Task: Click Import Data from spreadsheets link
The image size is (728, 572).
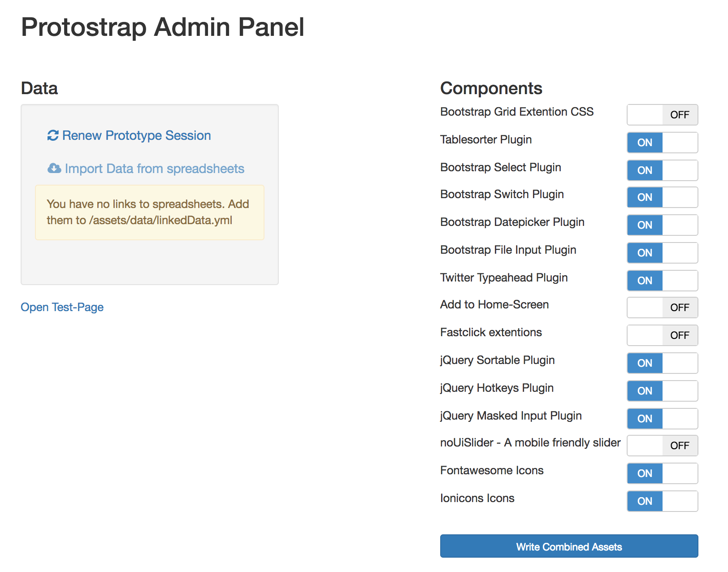Action: (154, 169)
